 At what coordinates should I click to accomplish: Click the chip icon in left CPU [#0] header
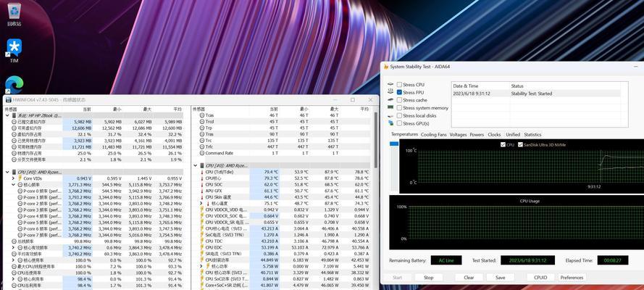pyautogui.click(x=14, y=172)
